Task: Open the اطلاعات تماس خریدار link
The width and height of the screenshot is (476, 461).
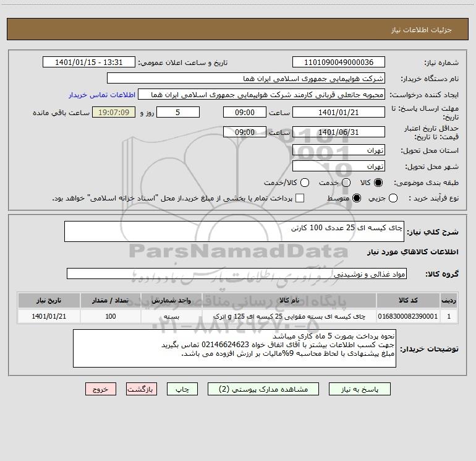Action: pos(102,95)
